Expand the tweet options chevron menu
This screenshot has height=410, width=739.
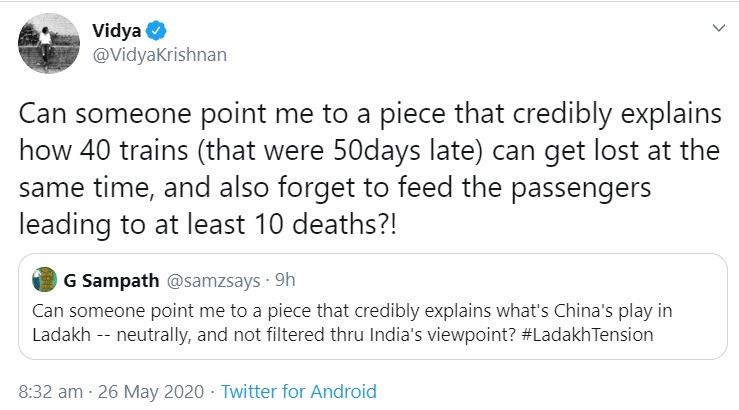click(x=717, y=31)
